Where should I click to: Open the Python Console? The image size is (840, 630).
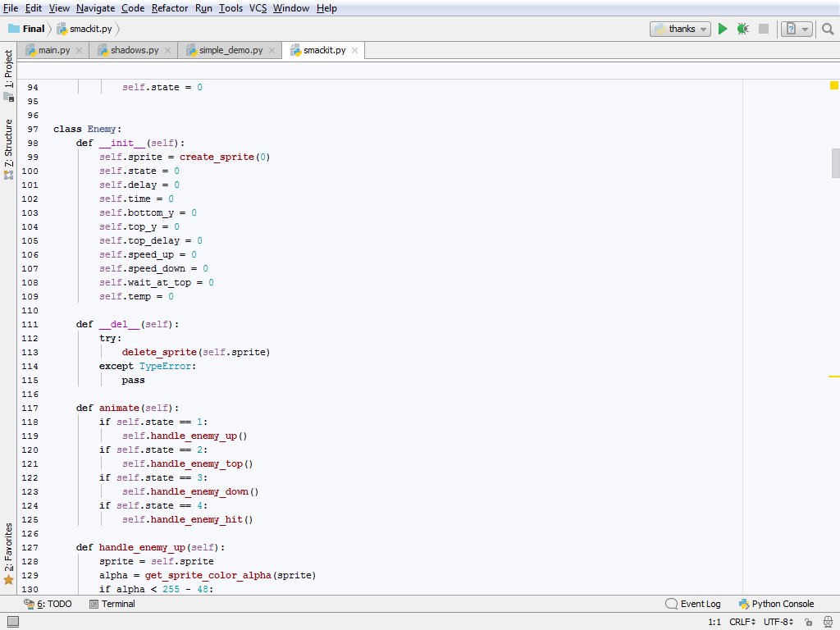click(x=776, y=604)
